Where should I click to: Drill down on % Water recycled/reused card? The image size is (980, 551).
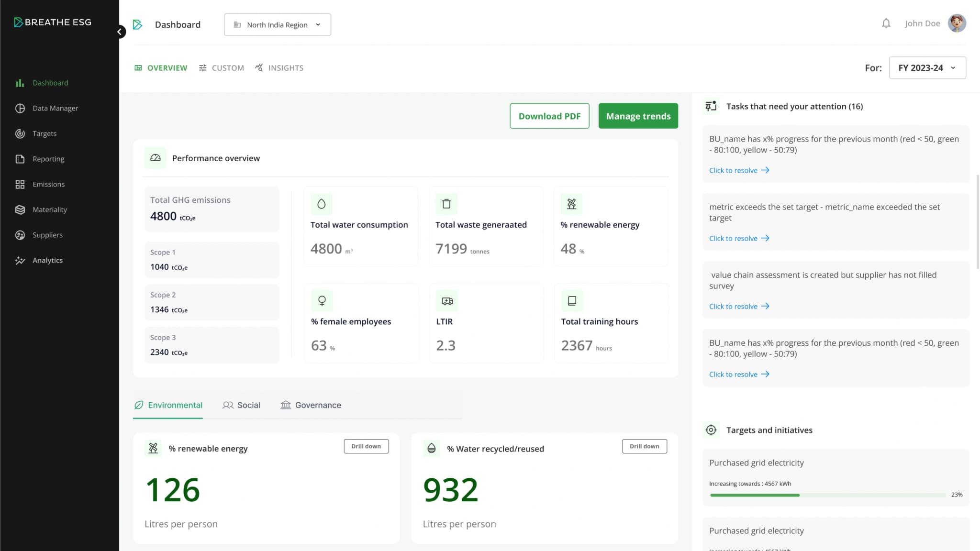(644, 446)
